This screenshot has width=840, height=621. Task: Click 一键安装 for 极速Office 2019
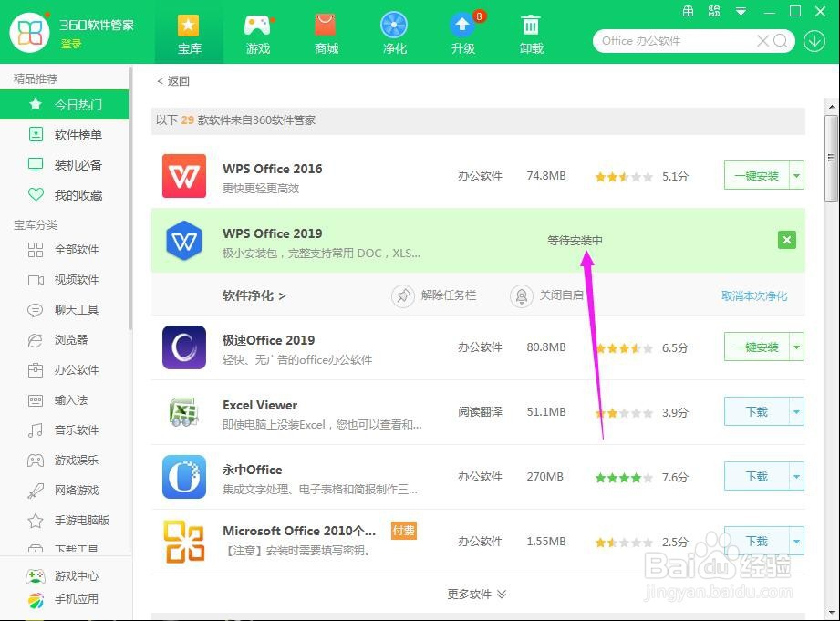756,347
